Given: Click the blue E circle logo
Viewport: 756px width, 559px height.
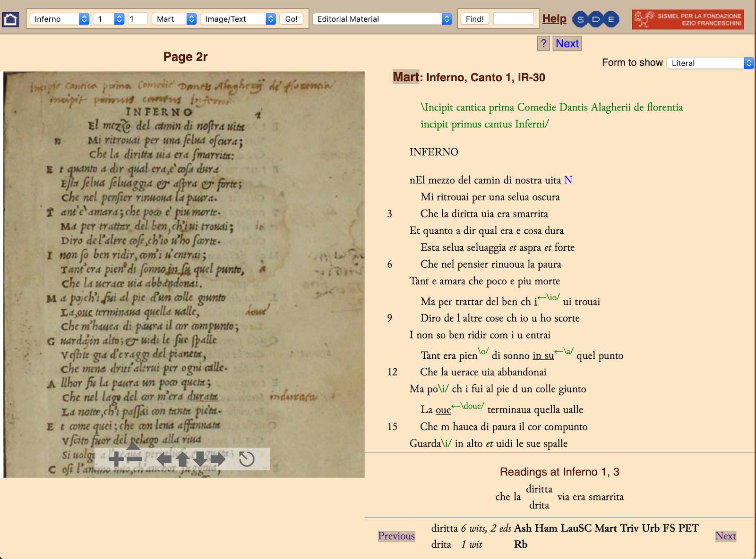Looking at the screenshot, I should 611,19.
